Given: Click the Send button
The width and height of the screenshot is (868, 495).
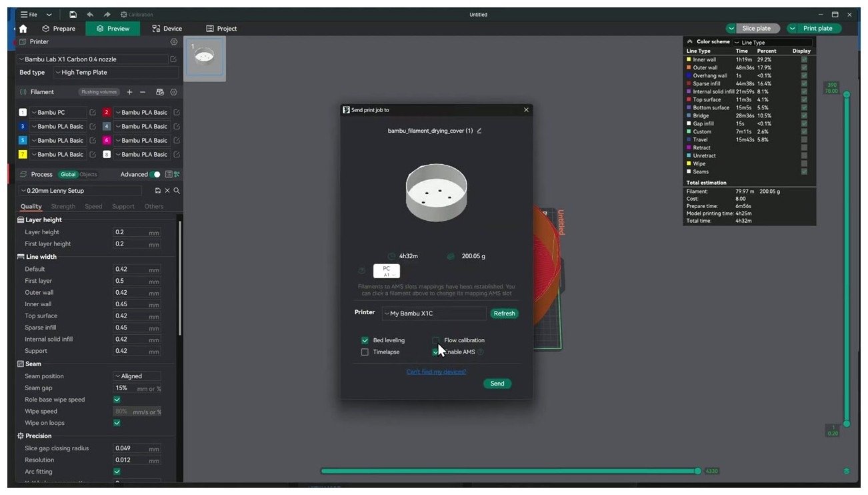Looking at the screenshot, I should (497, 384).
